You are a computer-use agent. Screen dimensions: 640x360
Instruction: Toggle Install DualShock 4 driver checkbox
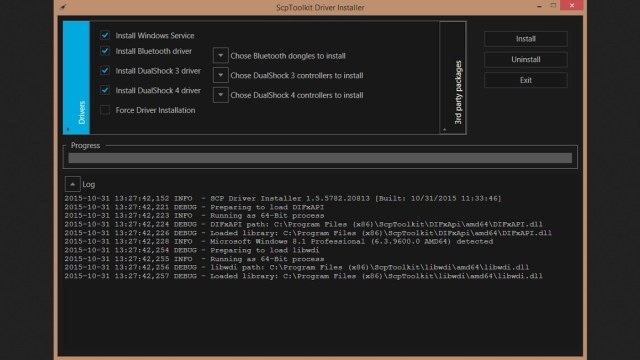[x=105, y=90]
